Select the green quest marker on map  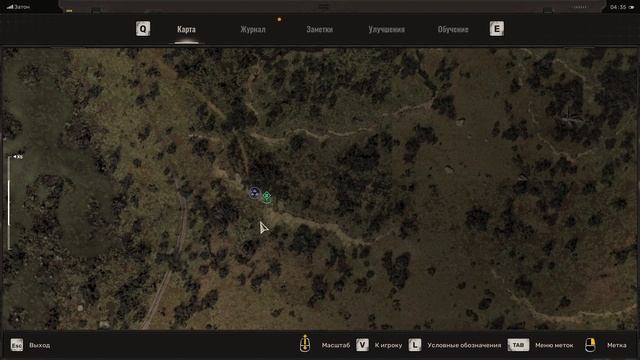click(x=267, y=197)
